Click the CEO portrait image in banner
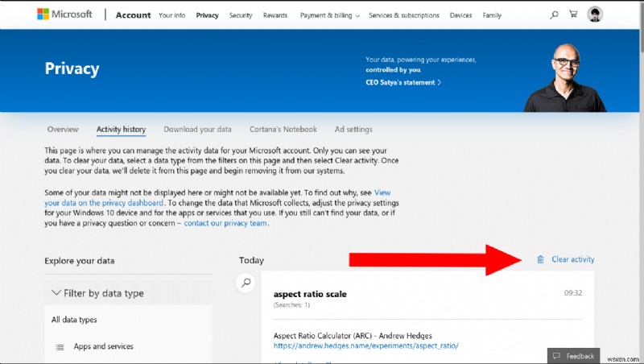Viewport: 644px width, 364px height. [566, 77]
